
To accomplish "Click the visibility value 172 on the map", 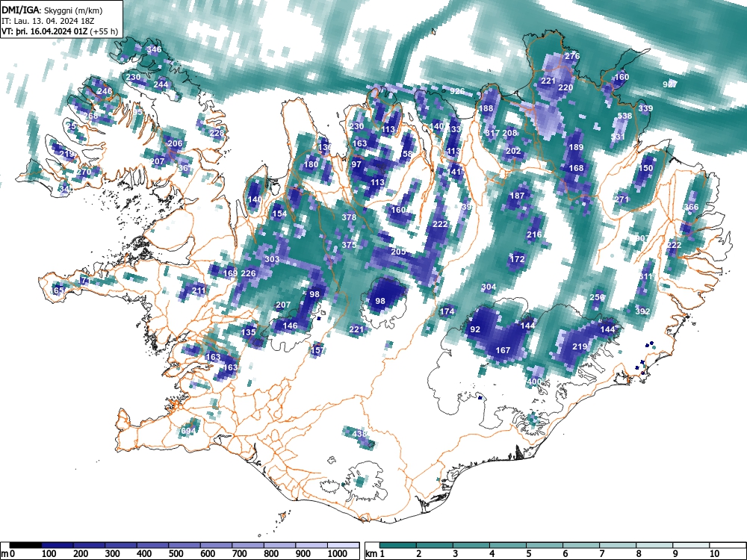I will pyautogui.click(x=517, y=260).
